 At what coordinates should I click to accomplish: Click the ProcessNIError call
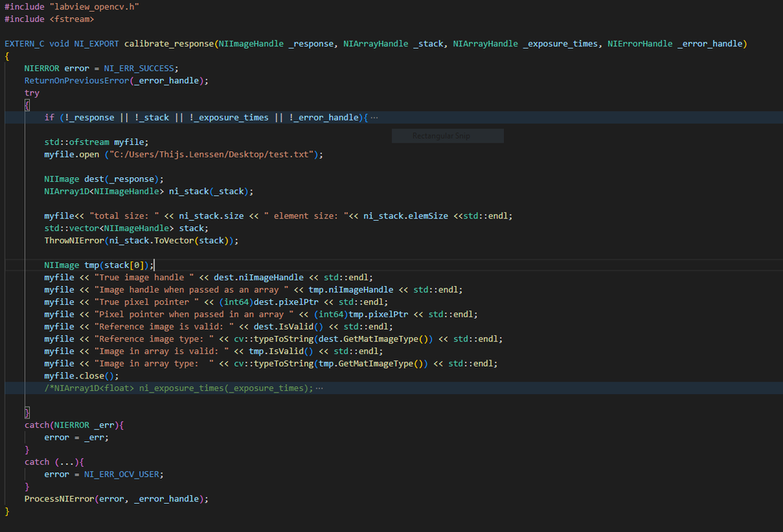coord(116,499)
